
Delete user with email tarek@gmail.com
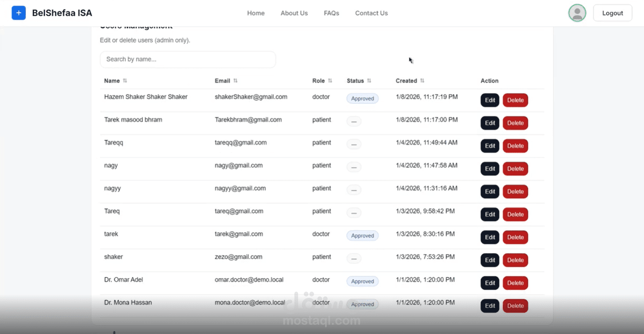(x=515, y=237)
